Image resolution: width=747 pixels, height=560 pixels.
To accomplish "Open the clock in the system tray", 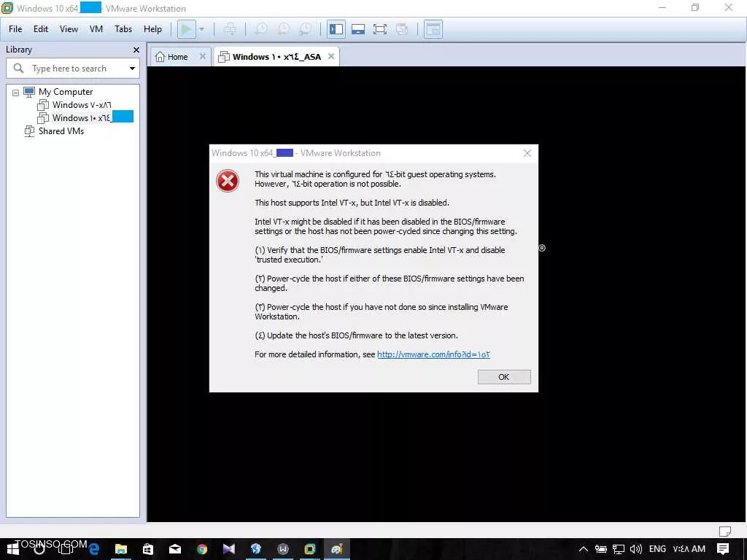I will click(x=689, y=549).
